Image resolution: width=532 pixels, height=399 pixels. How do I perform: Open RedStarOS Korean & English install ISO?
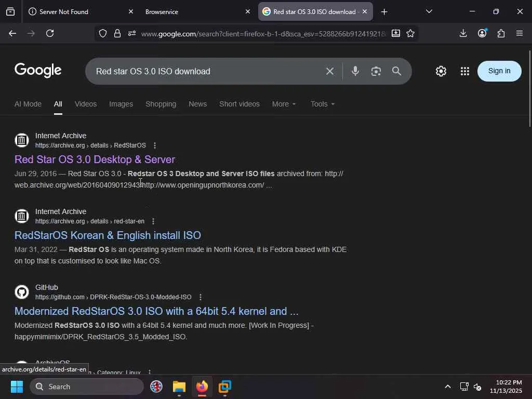click(108, 235)
